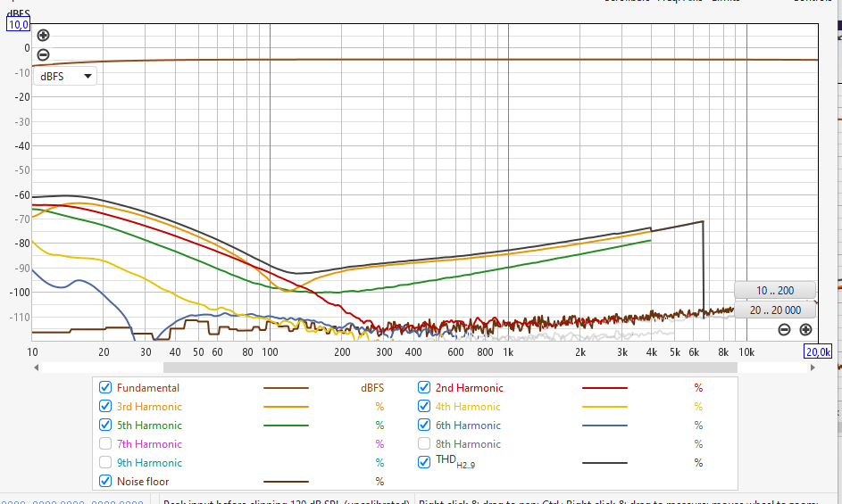Image resolution: width=842 pixels, height=504 pixels.
Task: Click the 1k frequency axis label
Action: pos(508,352)
